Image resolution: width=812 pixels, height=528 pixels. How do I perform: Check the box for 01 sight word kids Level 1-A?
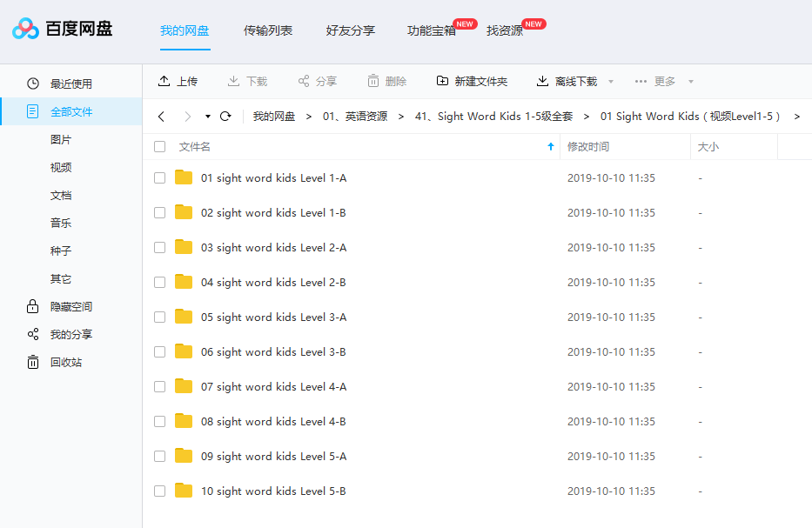[159, 177]
